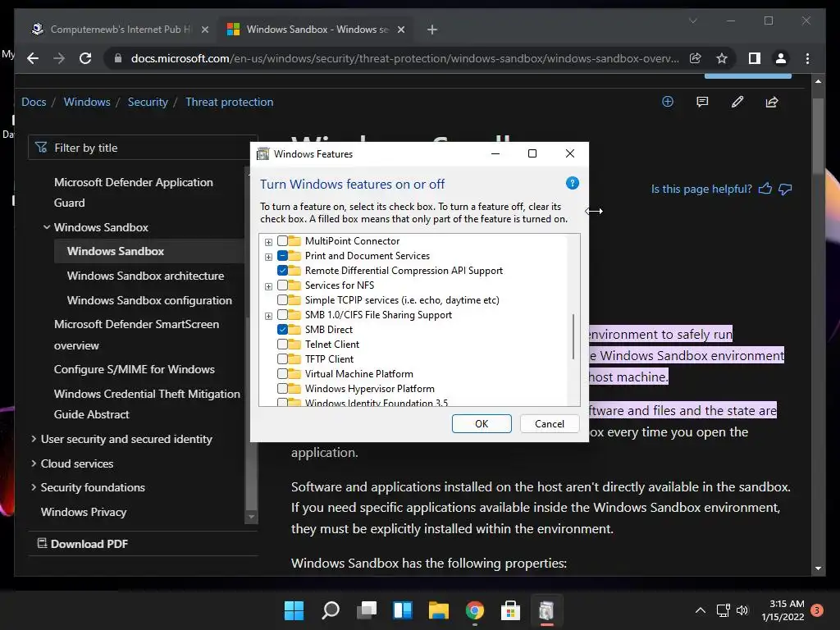Image resolution: width=840 pixels, height=630 pixels.
Task: Open the Windows Features help question icon
Action: [x=572, y=183]
